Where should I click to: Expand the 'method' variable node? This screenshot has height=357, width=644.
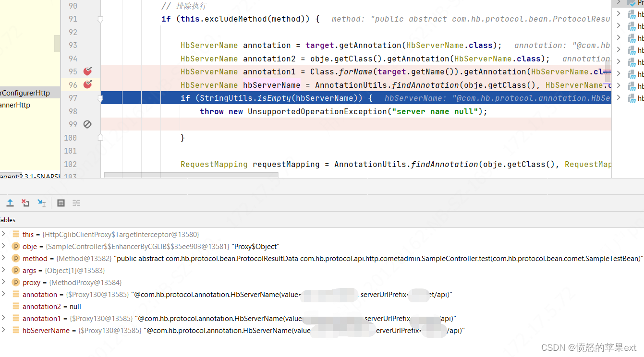point(4,258)
